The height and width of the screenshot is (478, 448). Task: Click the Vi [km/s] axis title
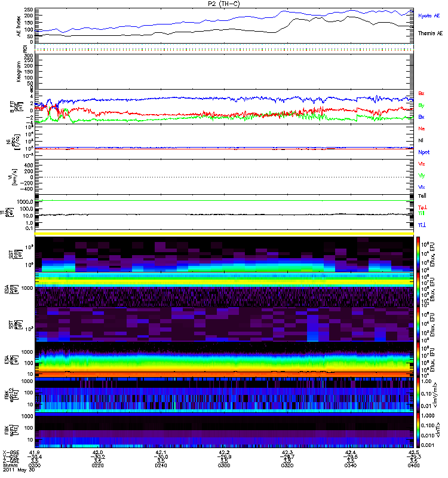coord(14,177)
